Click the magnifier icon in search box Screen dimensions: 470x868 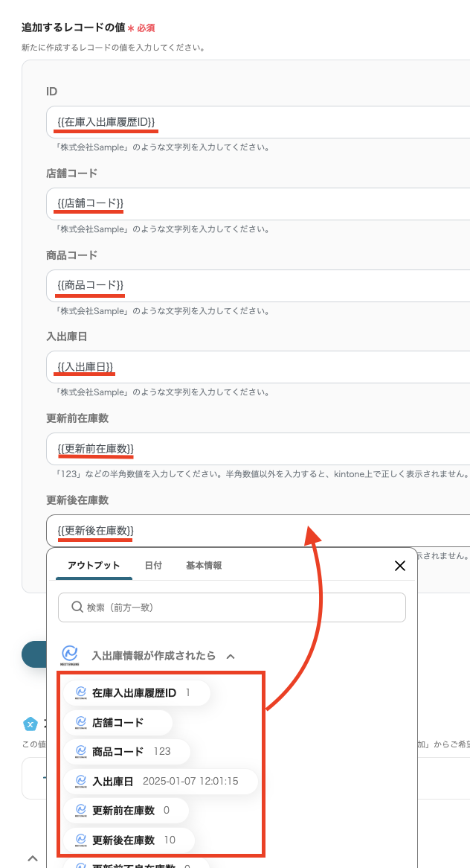[77, 607]
